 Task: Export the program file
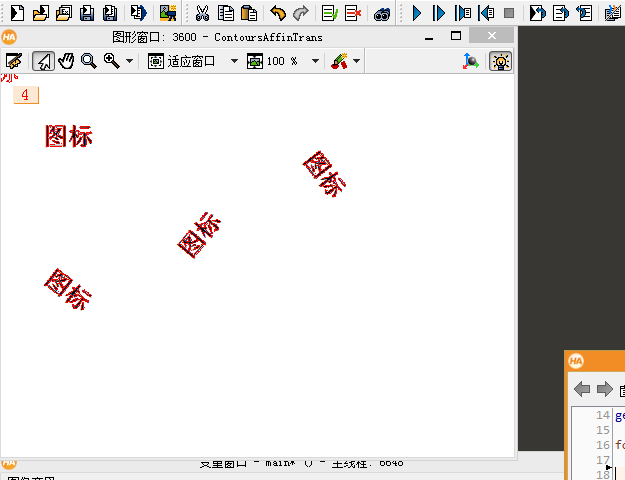[139, 13]
